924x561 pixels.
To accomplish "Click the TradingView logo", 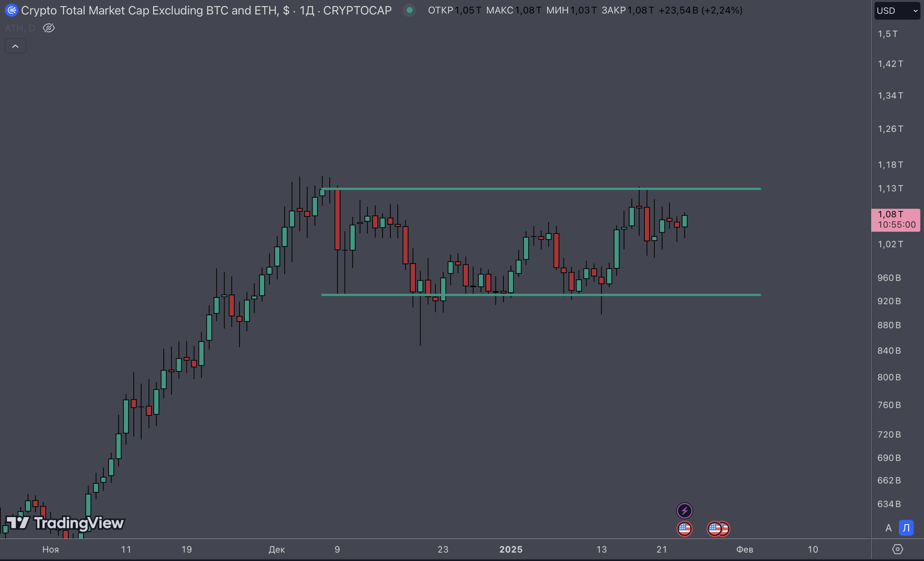I will 65,523.
